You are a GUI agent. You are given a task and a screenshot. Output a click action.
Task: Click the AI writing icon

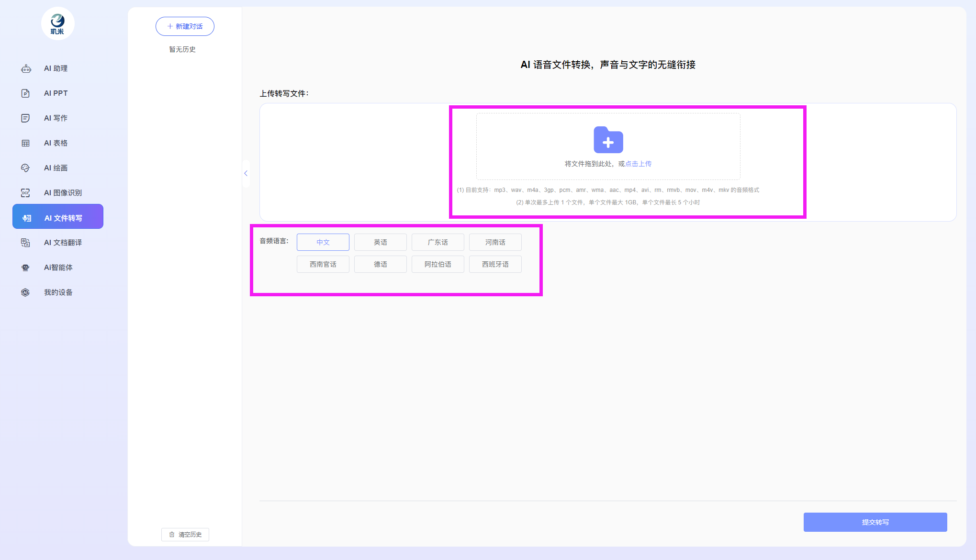coord(26,118)
